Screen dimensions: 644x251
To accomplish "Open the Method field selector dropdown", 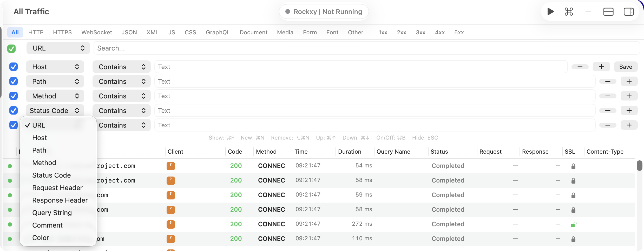I will pyautogui.click(x=55, y=96).
